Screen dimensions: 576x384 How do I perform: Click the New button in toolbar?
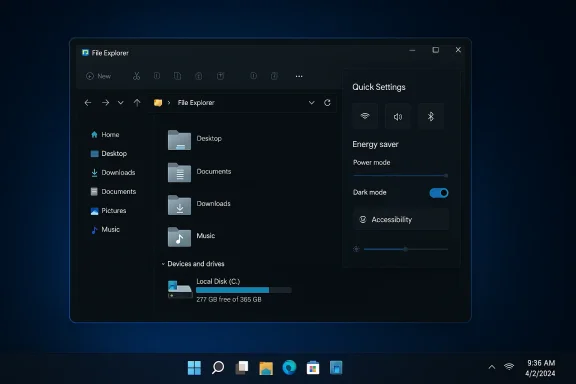tap(98, 76)
